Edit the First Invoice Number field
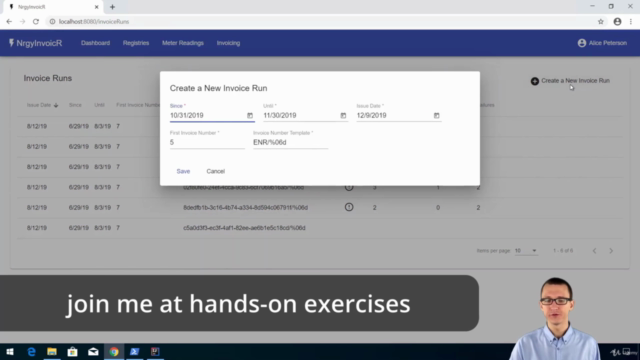 tap(207, 142)
